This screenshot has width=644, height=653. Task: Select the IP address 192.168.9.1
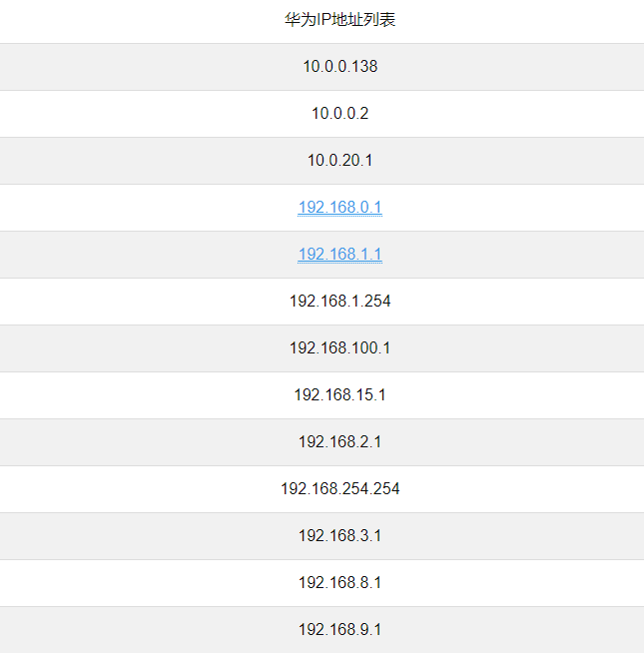(x=339, y=630)
